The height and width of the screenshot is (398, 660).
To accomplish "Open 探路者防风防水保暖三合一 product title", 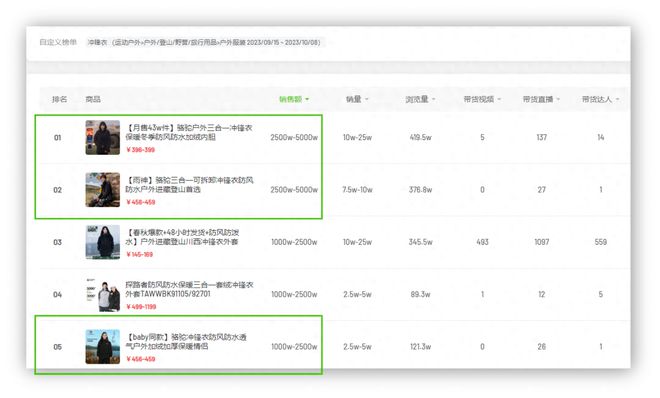I will tap(189, 289).
